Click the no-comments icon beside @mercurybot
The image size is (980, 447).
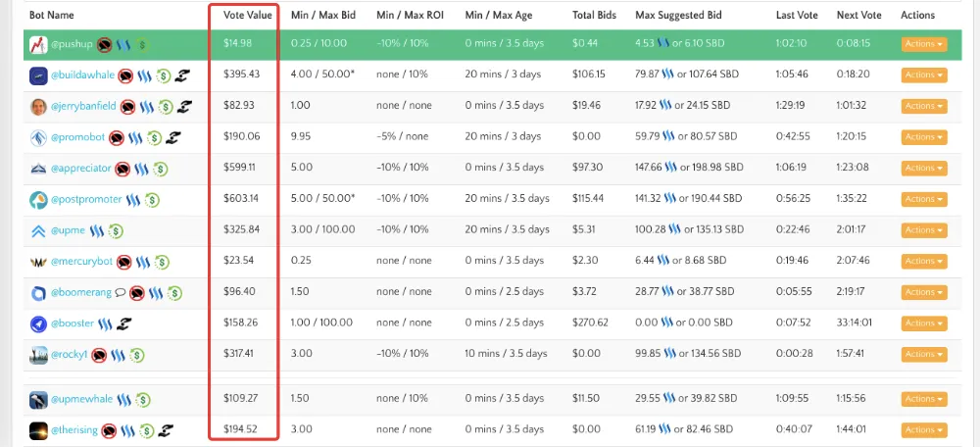click(124, 262)
